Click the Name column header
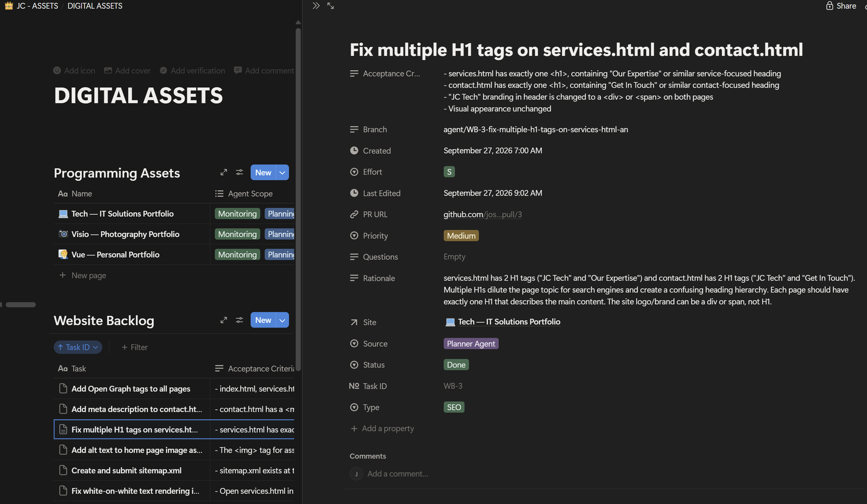Viewport: 867px width, 504px height. click(75, 193)
